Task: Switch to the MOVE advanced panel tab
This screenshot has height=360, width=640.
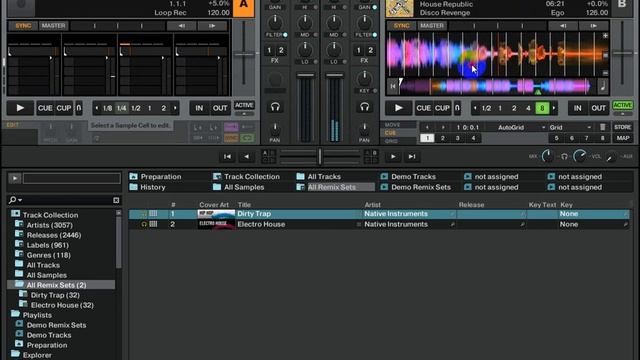Action: point(392,124)
